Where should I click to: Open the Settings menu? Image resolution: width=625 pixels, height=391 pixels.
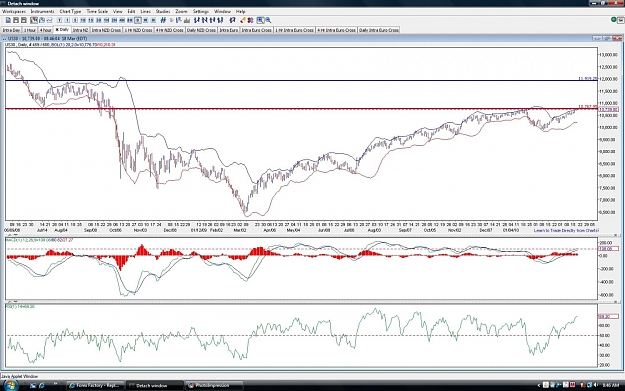pyautogui.click(x=201, y=11)
